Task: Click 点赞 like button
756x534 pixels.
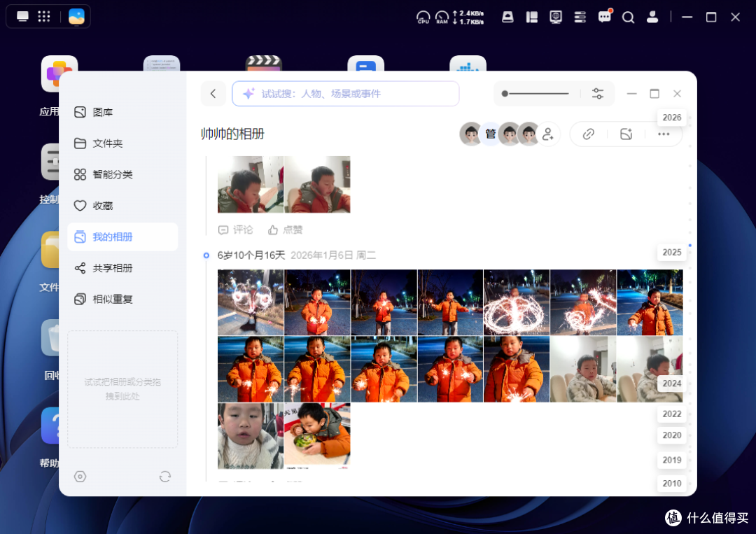Action: point(285,230)
